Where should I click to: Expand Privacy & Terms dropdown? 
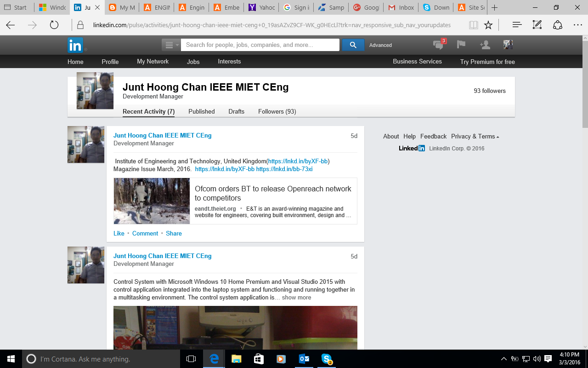coord(475,136)
